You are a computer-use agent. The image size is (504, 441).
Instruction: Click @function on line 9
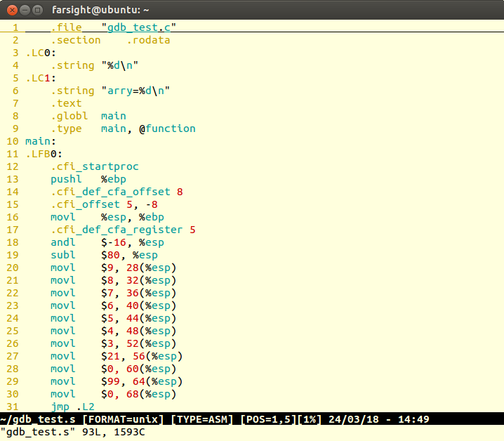click(x=167, y=129)
